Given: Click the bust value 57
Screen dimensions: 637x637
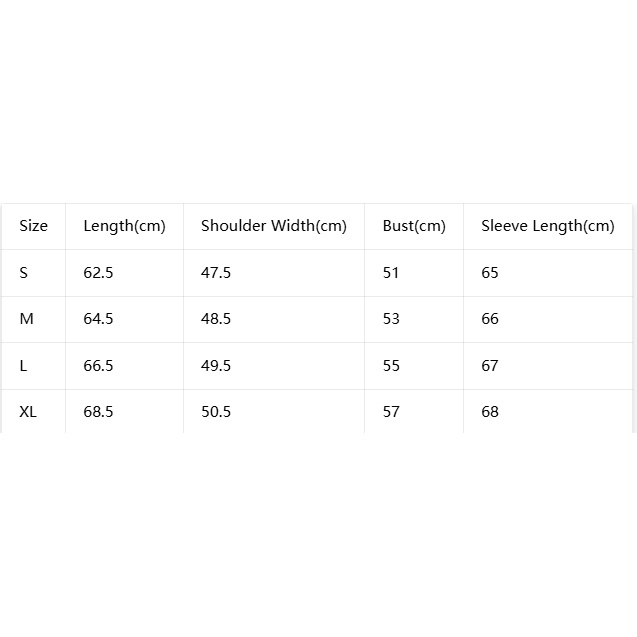Looking at the screenshot, I should click(x=391, y=412).
